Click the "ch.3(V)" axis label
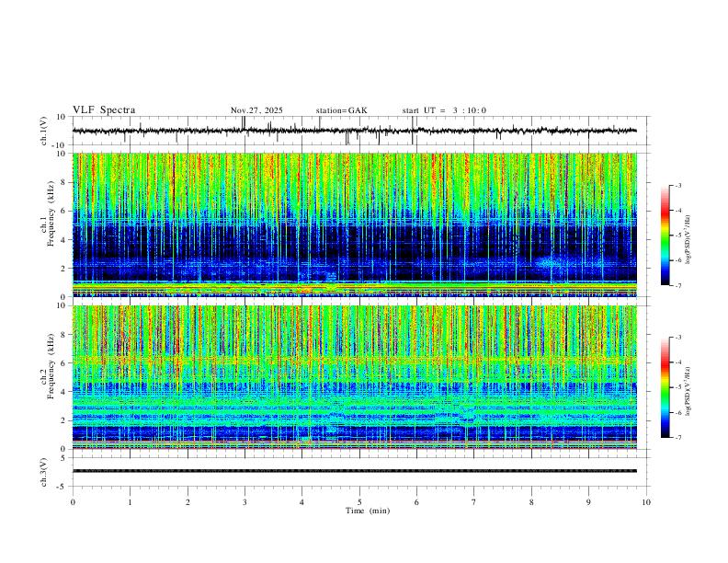Image resolution: width=728 pixels, height=563 pixels. point(44,472)
